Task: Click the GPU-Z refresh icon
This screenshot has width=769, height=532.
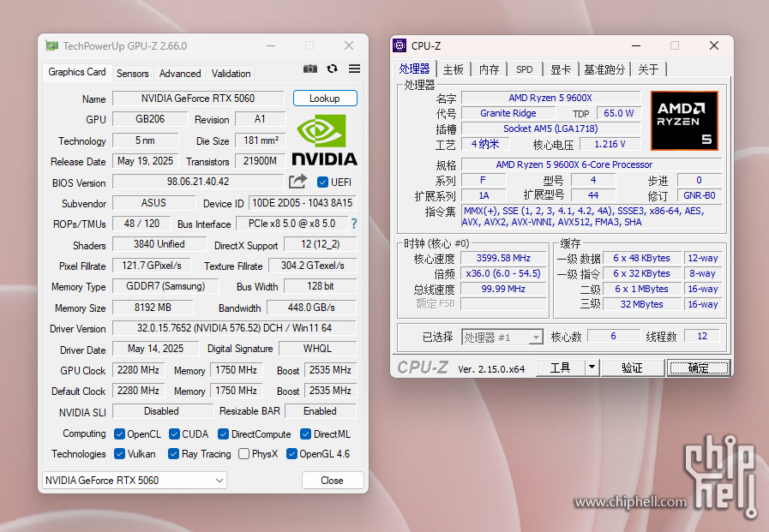Action: tap(333, 69)
